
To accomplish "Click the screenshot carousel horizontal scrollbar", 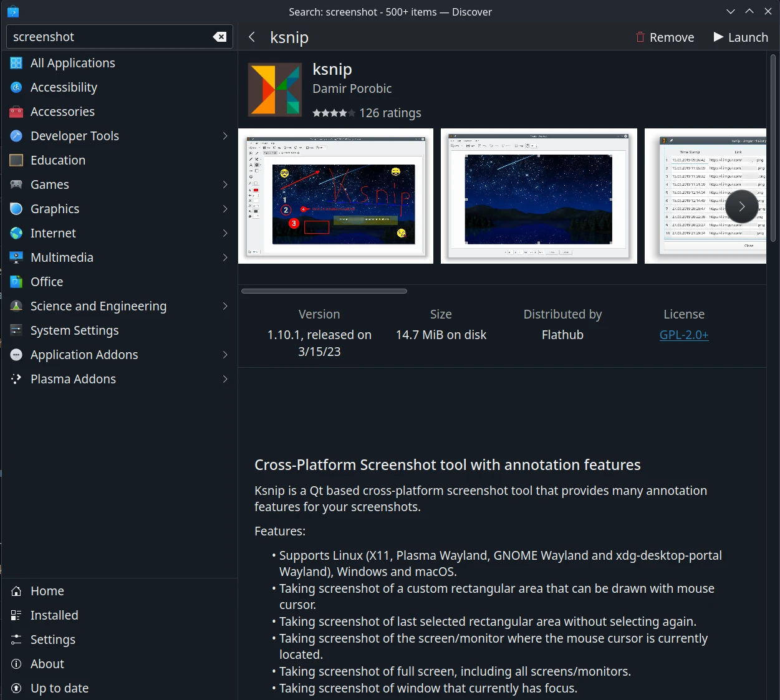I will pyautogui.click(x=324, y=291).
